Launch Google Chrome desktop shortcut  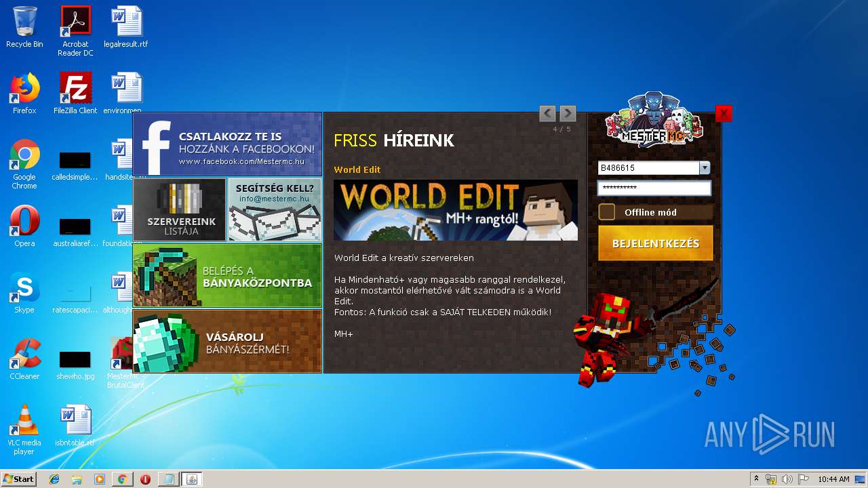tap(24, 164)
